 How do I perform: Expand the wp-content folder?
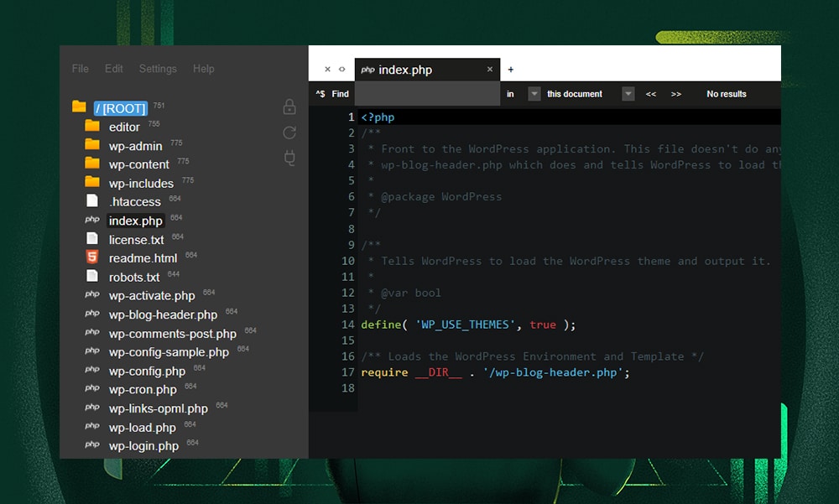coord(139,164)
